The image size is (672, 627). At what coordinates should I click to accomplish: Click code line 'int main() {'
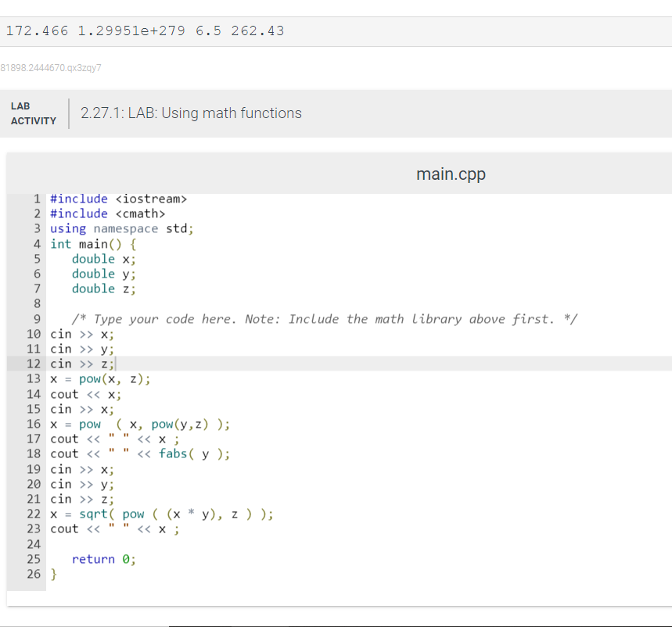click(x=93, y=244)
